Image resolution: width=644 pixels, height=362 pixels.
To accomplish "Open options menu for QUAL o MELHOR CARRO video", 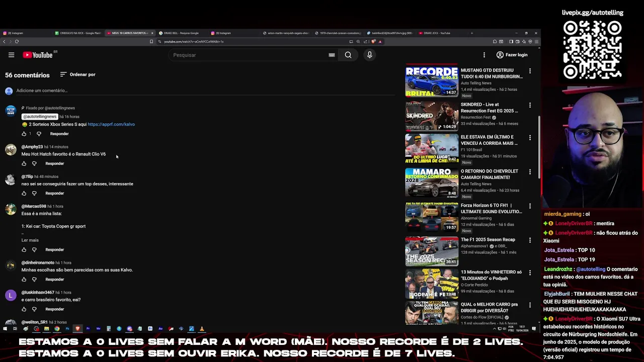I will [x=530, y=305].
